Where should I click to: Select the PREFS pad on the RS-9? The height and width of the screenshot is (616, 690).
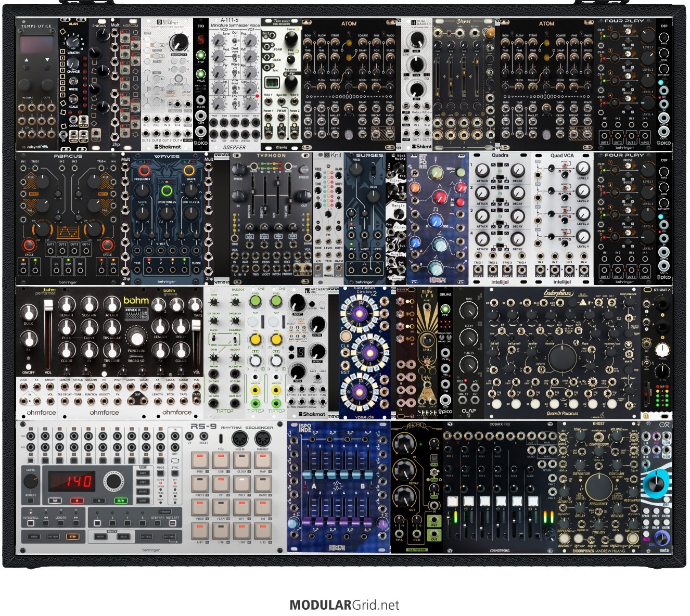[200, 484]
